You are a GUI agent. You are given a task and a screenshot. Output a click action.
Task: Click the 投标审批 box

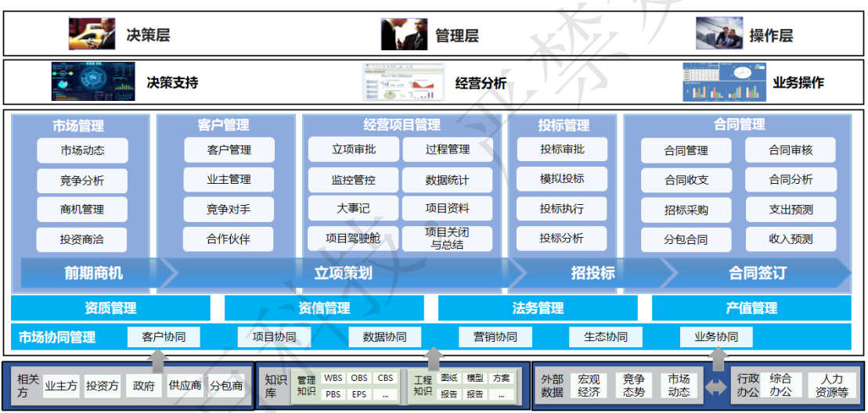[562, 149]
